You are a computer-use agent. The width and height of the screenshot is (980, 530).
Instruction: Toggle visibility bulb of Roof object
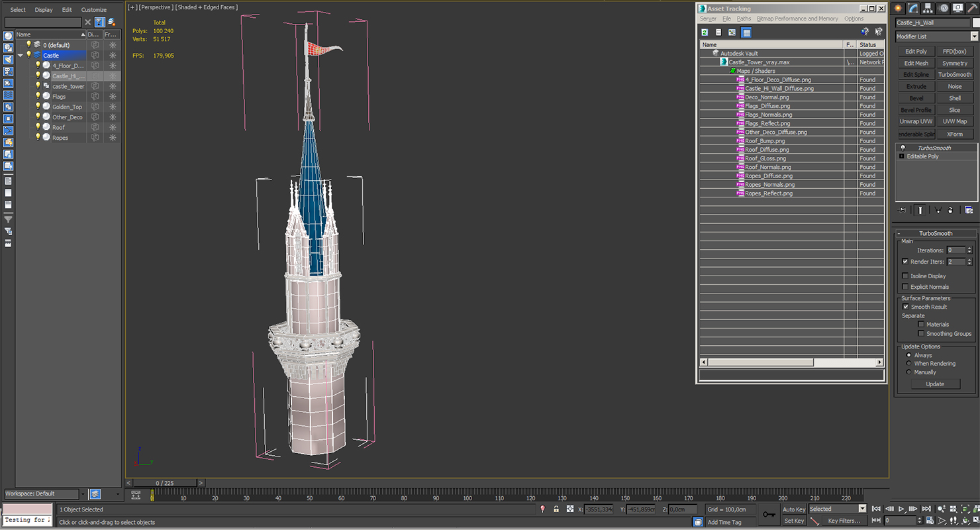coord(38,127)
